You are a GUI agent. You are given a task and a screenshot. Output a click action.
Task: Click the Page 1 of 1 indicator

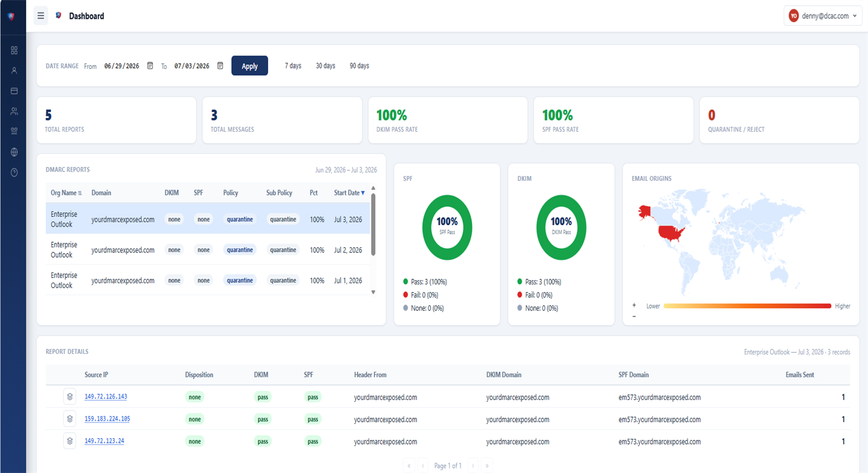(448, 465)
